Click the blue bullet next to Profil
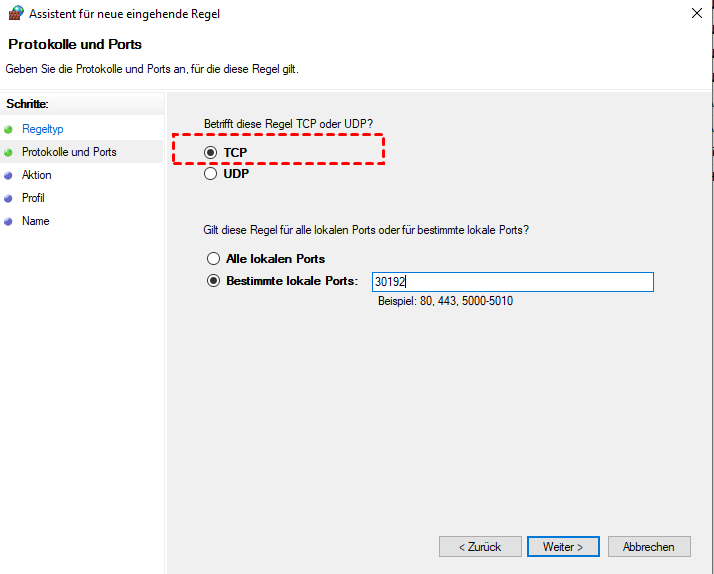Viewport: 714px width, 574px height. coord(9,198)
